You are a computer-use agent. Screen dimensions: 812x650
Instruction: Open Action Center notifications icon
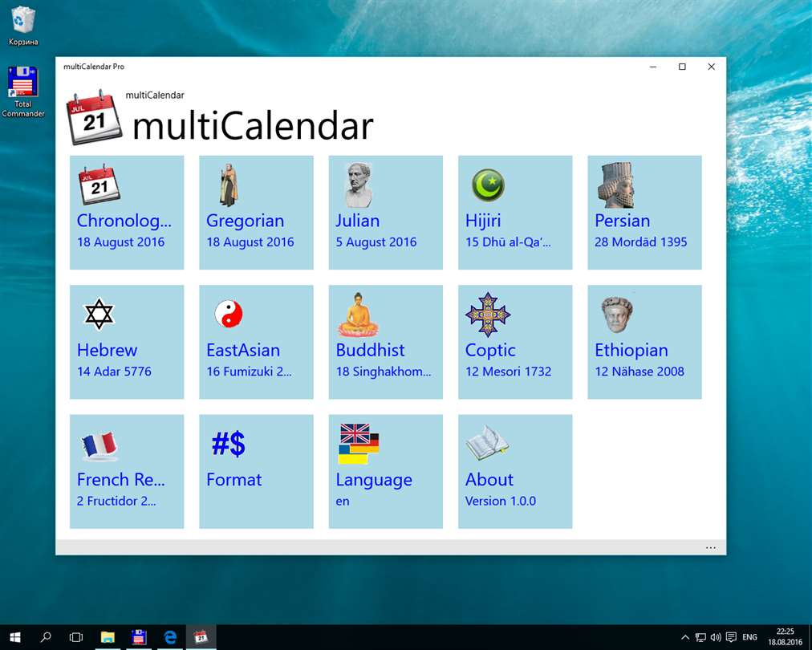(x=731, y=637)
